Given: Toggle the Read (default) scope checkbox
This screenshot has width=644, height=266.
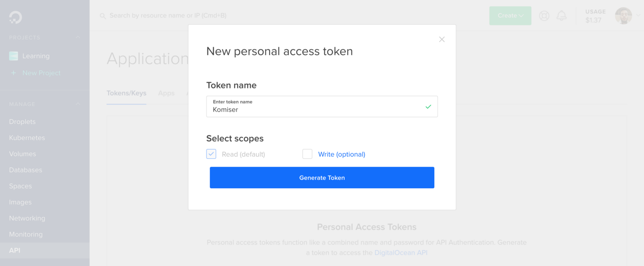Looking at the screenshot, I should pyautogui.click(x=211, y=154).
